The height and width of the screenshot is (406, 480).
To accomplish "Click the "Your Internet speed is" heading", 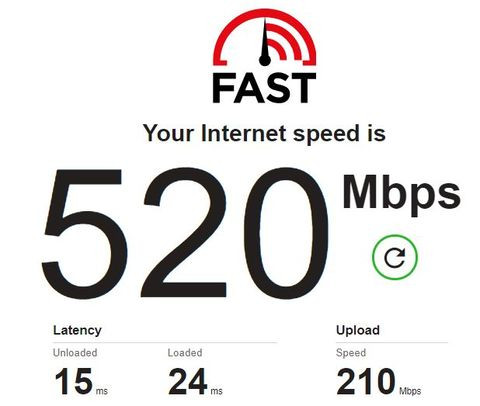I will (264, 133).
